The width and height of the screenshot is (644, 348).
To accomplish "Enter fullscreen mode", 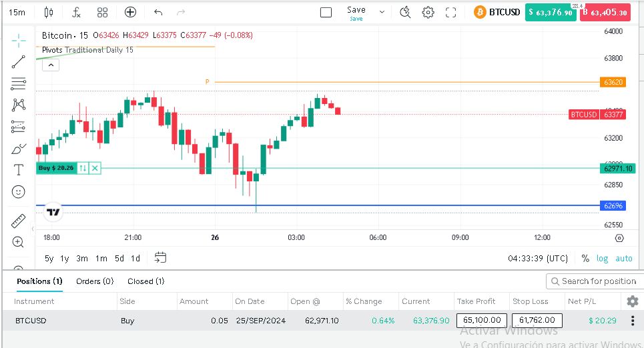I will (450, 12).
